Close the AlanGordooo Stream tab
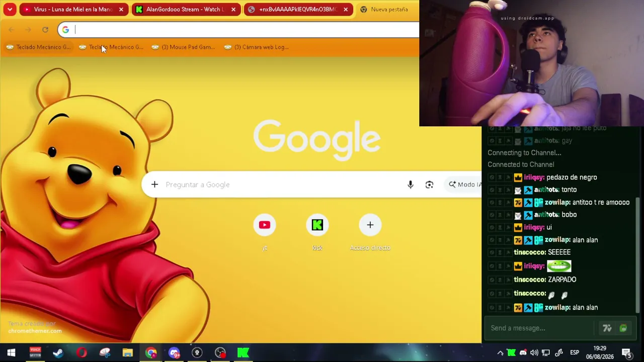The width and height of the screenshot is (644, 362). pos(233,9)
